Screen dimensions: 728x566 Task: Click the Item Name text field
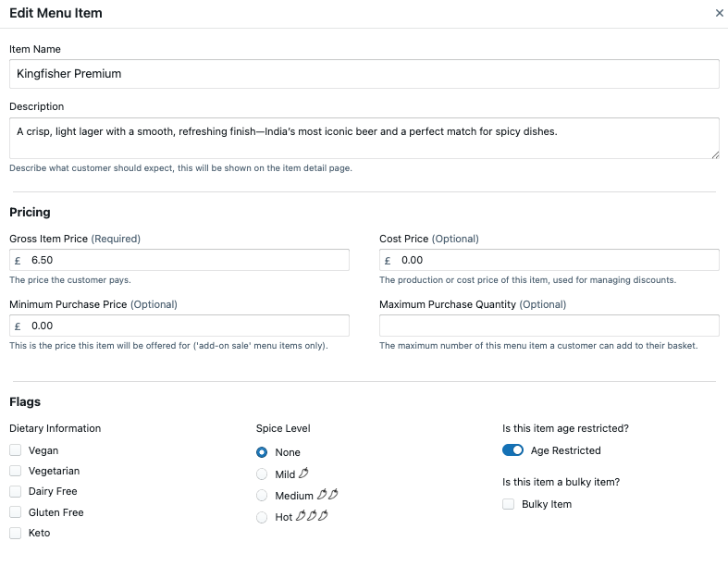click(x=364, y=74)
